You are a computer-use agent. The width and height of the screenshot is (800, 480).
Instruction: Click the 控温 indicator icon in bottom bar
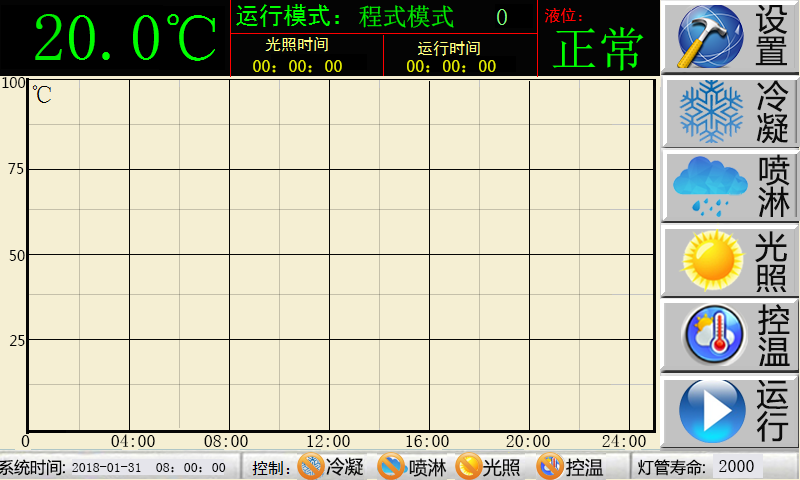click(549, 466)
